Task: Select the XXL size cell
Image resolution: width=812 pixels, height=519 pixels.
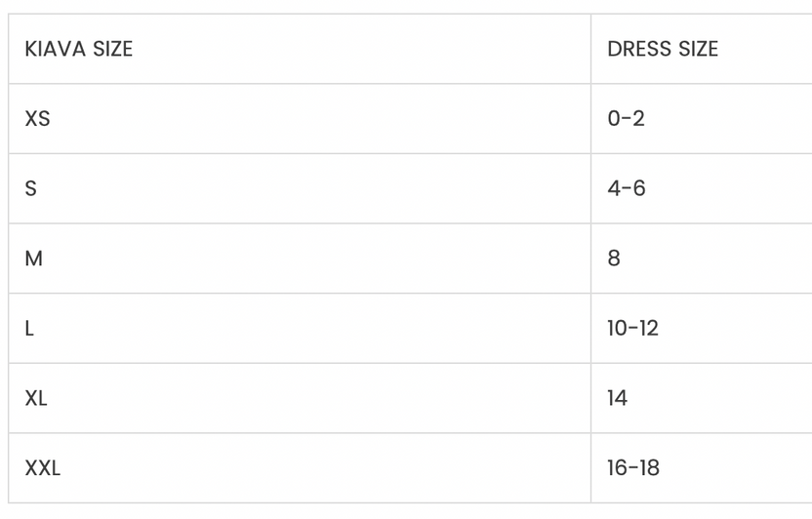Action: (x=42, y=468)
